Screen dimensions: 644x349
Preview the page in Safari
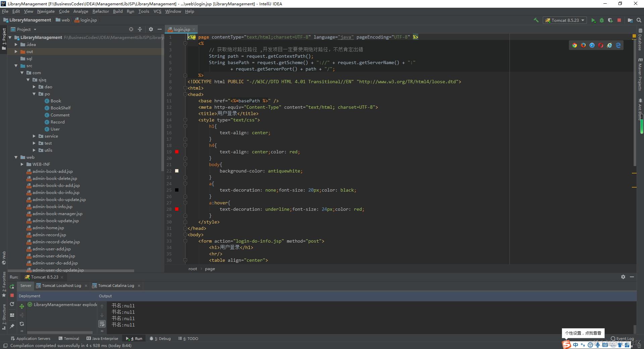[x=592, y=45]
